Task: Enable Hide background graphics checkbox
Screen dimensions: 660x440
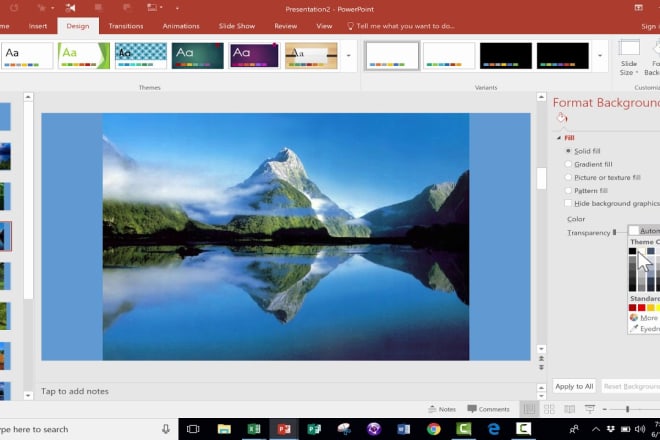Action: pos(568,203)
